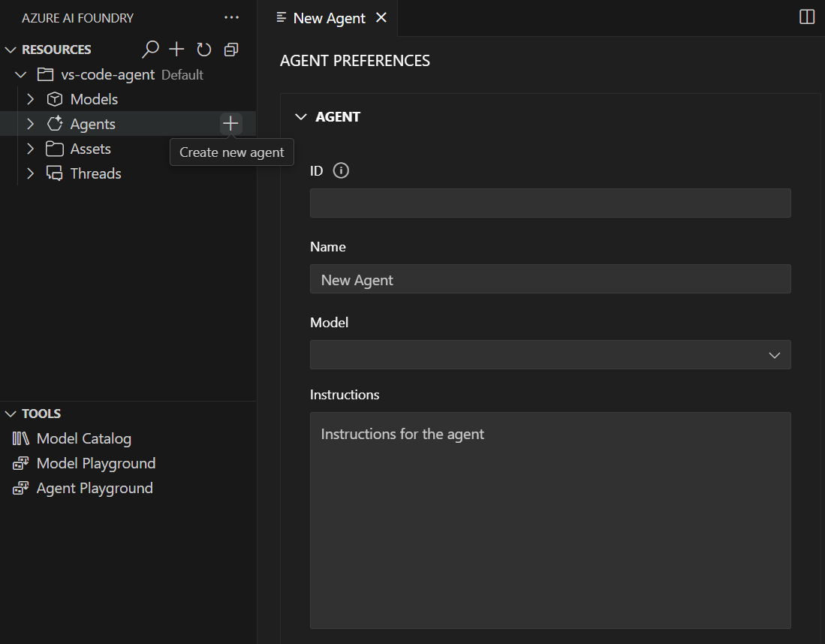Click the plus icon in Resources header

point(176,50)
